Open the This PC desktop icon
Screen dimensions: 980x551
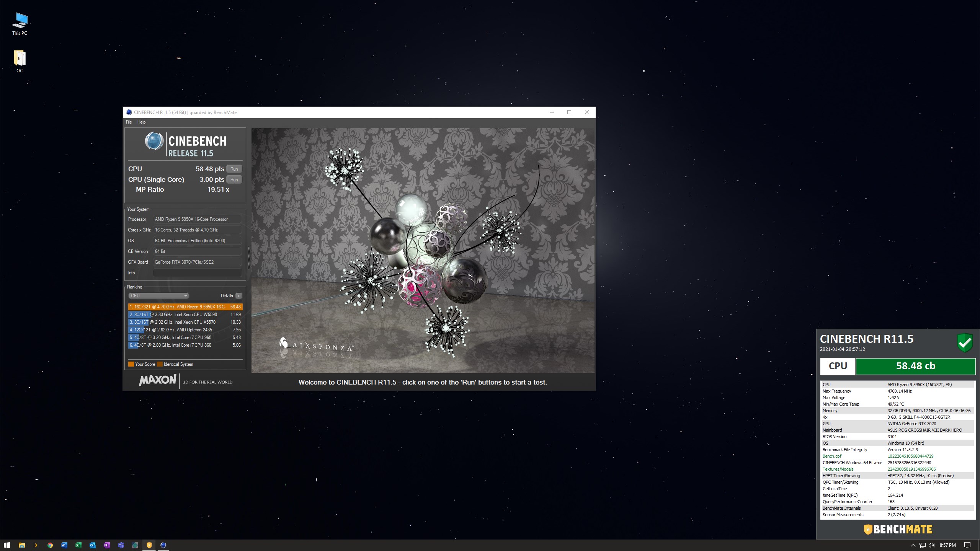click(20, 24)
